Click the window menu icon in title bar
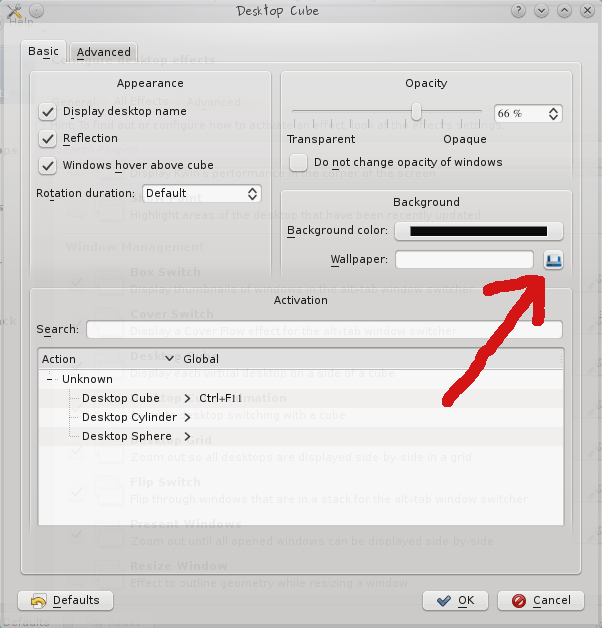This screenshot has height=628, width=602. [x=14, y=10]
